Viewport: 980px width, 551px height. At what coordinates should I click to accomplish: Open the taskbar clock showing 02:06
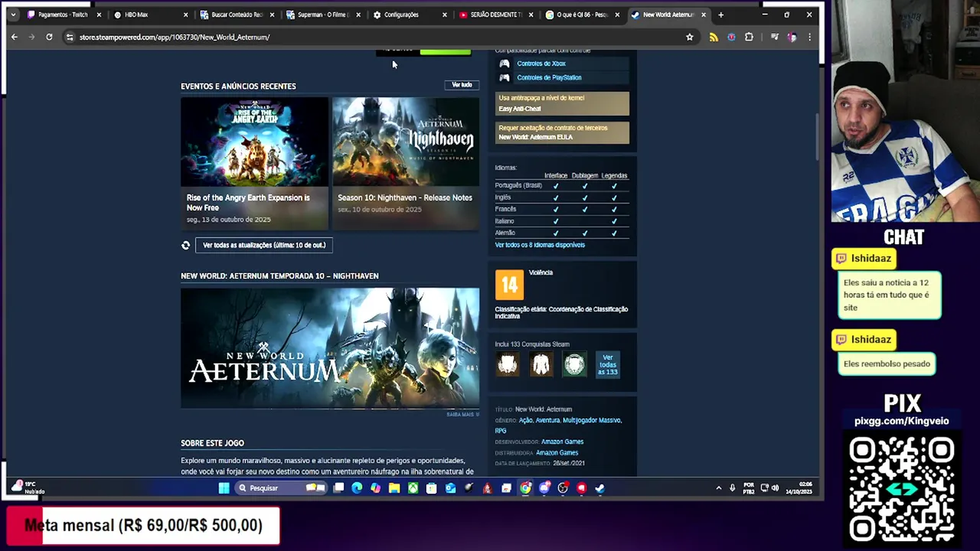[800, 487]
